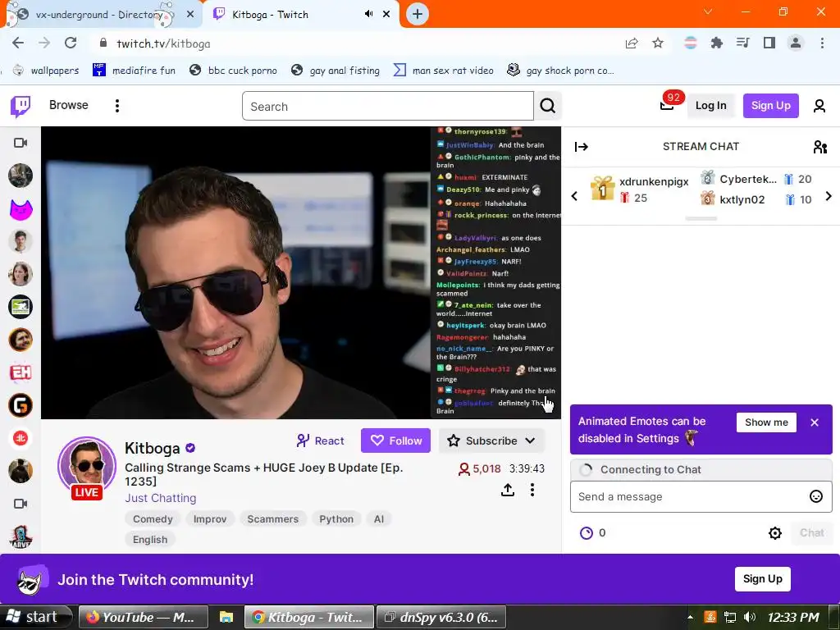The height and width of the screenshot is (630, 840).
Task: Open the Just Chatting category link
Action: [x=161, y=498]
